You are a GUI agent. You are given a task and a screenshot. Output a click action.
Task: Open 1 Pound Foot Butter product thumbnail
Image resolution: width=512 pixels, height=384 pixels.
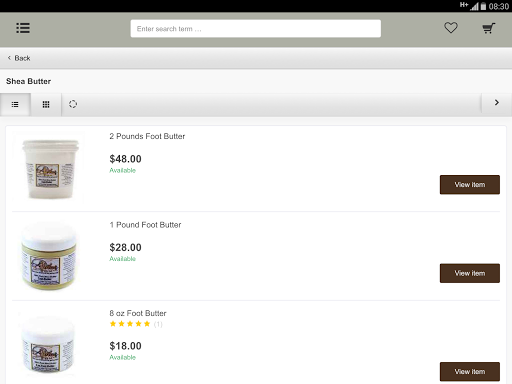[49, 257]
